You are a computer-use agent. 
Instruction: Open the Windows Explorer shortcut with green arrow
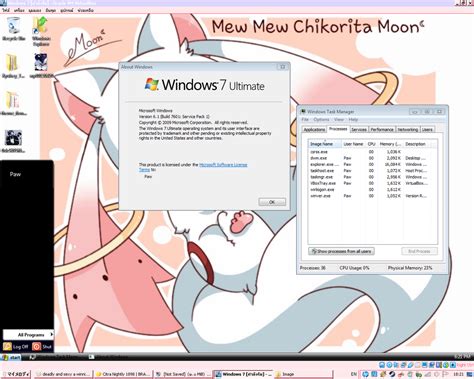(41, 31)
